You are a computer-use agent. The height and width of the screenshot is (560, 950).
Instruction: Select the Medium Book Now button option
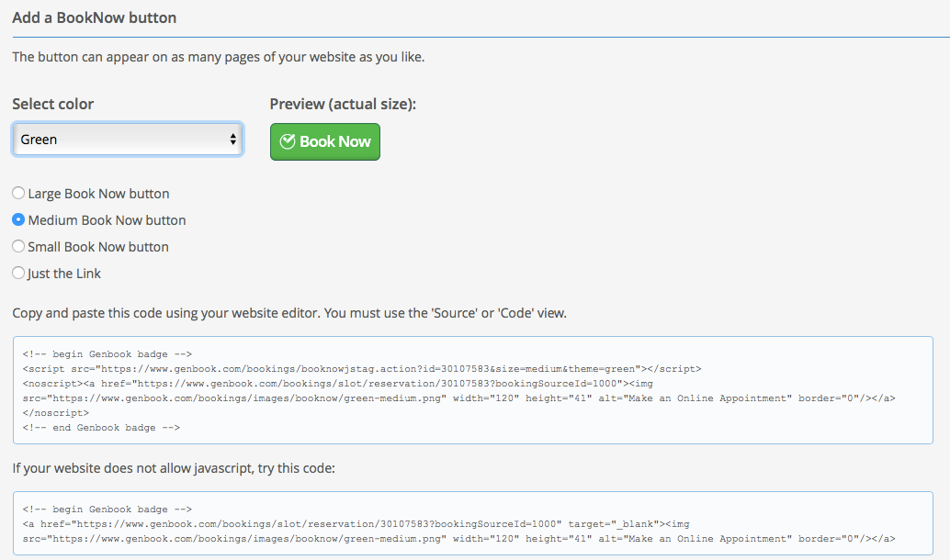(17, 219)
